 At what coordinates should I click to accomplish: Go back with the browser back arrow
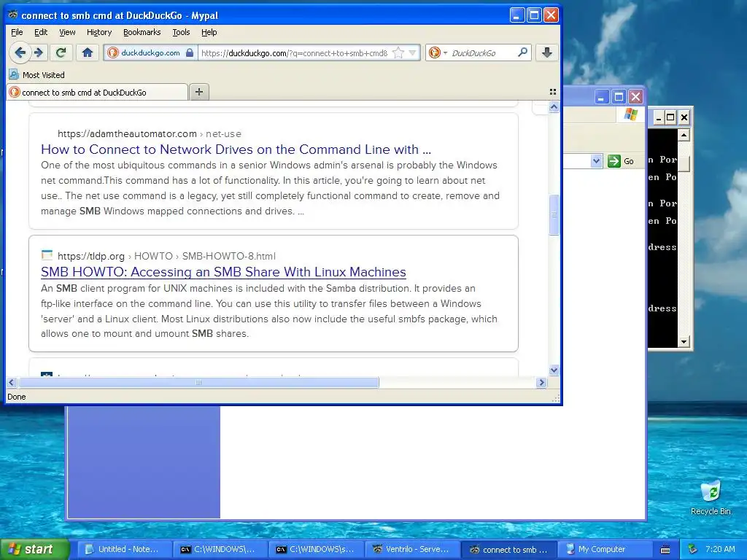20,52
